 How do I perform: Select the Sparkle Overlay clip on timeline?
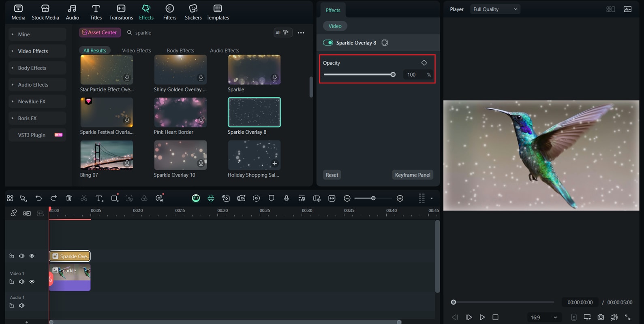click(70, 256)
